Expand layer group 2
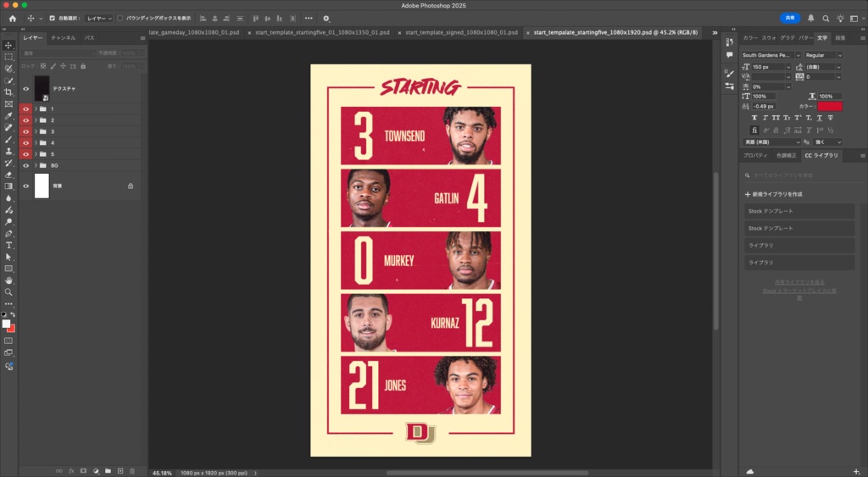Image resolution: width=868 pixels, height=477 pixels. pos(36,120)
